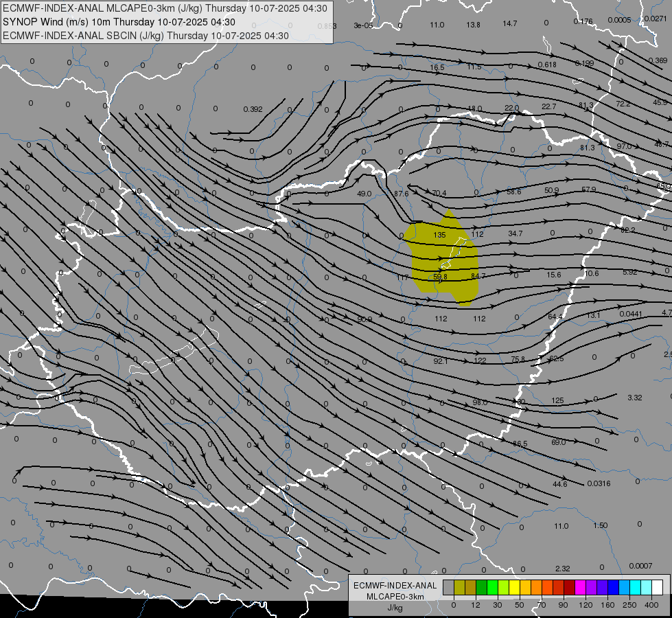Click the grid value 16.5

(x=437, y=67)
